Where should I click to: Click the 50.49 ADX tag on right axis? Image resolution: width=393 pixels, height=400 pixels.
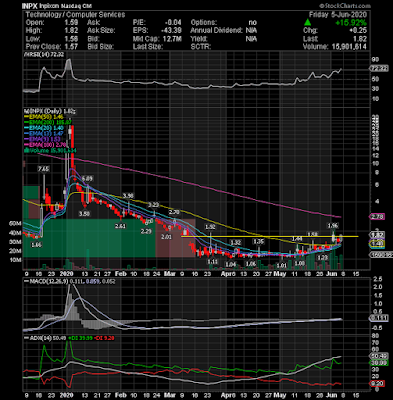coord(379,356)
